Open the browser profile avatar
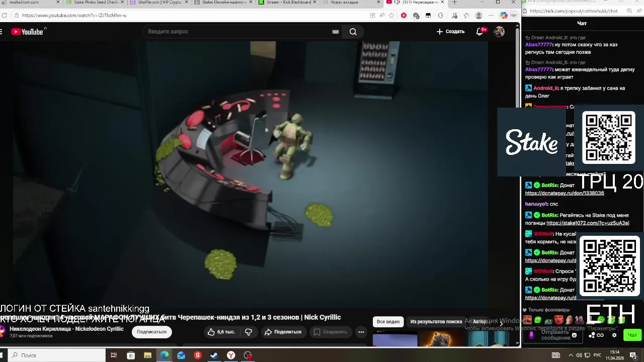The width and height of the screenshot is (644, 362). (x=478, y=16)
